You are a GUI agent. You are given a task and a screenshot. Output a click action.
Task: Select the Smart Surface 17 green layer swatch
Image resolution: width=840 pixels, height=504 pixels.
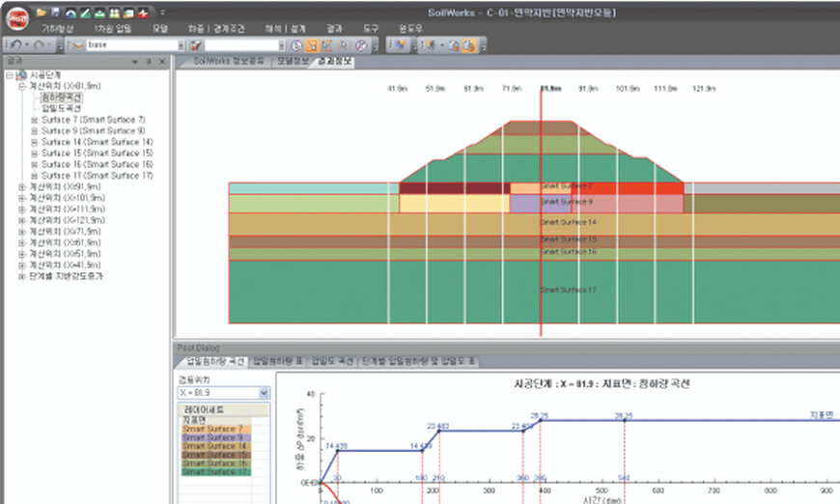[x=216, y=472]
